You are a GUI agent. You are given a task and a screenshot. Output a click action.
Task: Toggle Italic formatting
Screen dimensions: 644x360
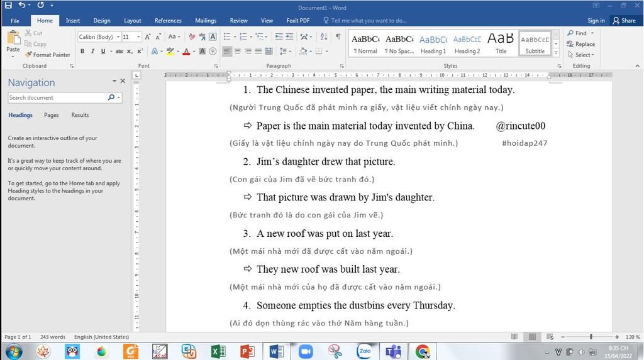(x=92, y=52)
